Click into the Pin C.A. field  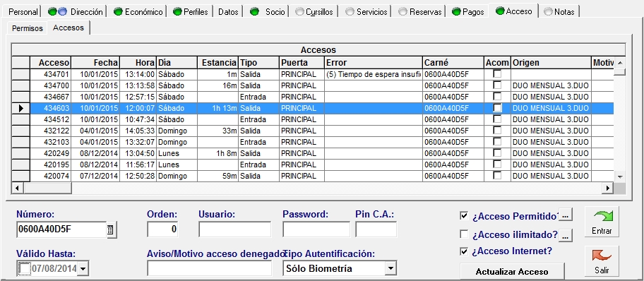pos(376,229)
